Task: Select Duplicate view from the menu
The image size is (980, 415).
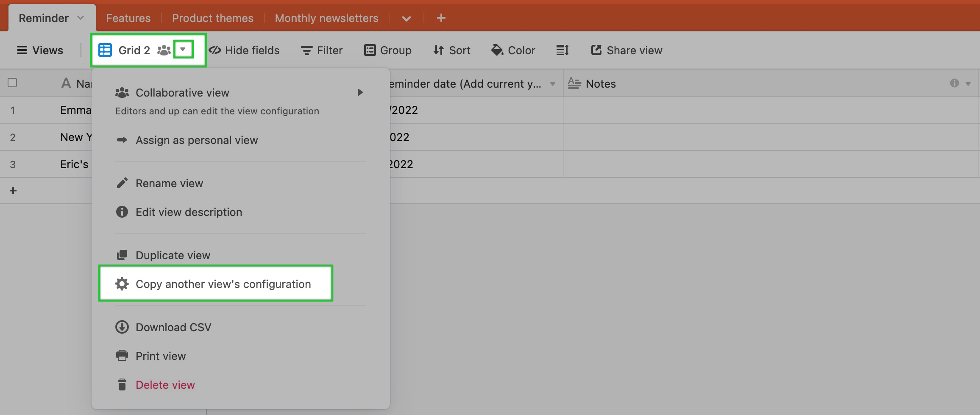Action: click(173, 255)
